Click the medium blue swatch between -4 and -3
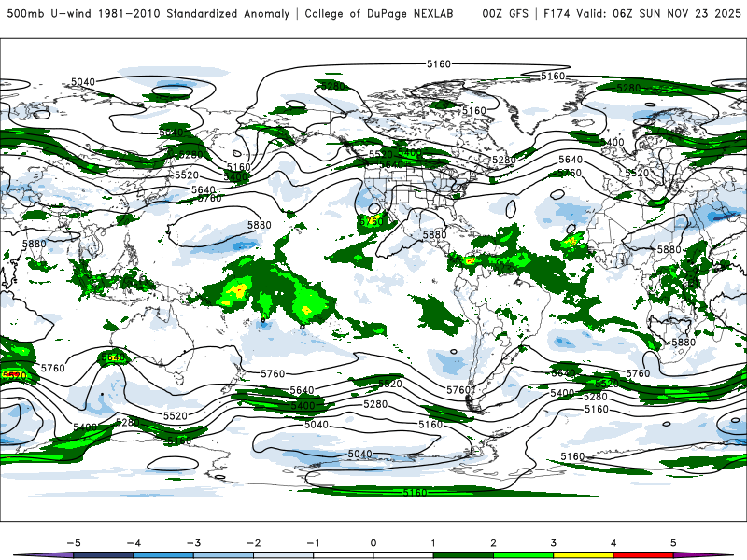Viewport: 747px width, 560px height. (x=162, y=555)
